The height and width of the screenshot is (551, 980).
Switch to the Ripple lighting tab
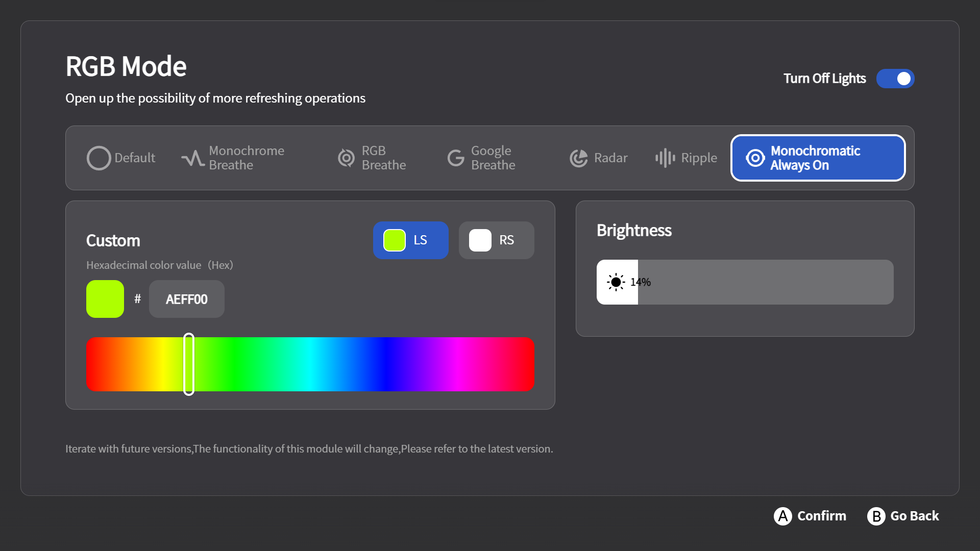pos(698,158)
